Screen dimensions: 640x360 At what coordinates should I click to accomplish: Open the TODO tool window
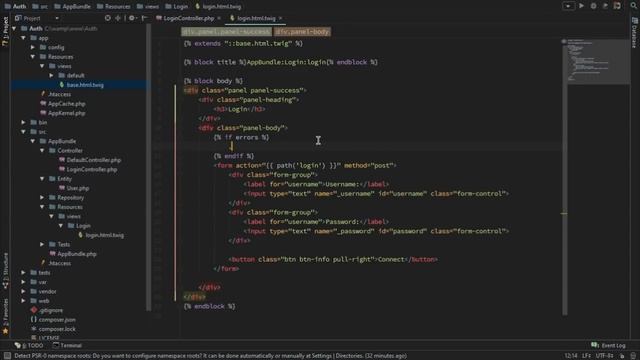click(x=29, y=345)
